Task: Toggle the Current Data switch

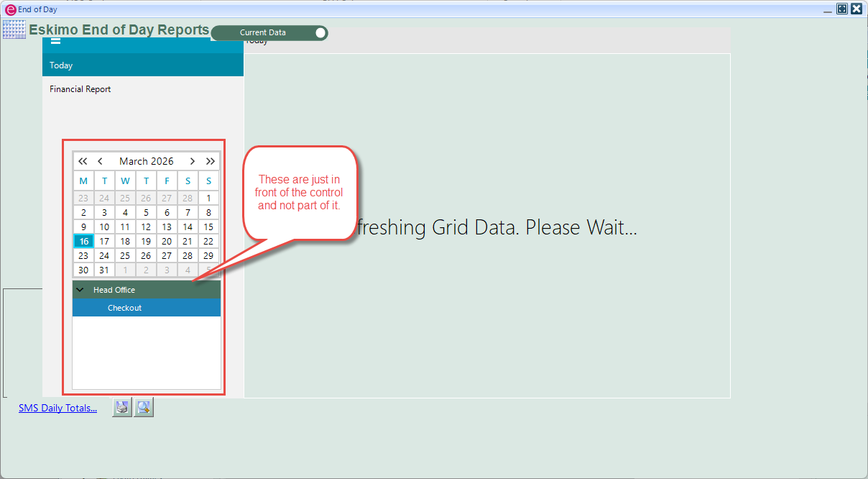Action: pos(269,32)
